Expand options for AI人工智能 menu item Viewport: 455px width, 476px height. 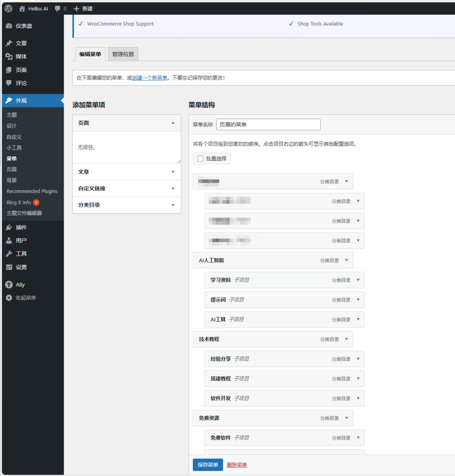click(346, 261)
